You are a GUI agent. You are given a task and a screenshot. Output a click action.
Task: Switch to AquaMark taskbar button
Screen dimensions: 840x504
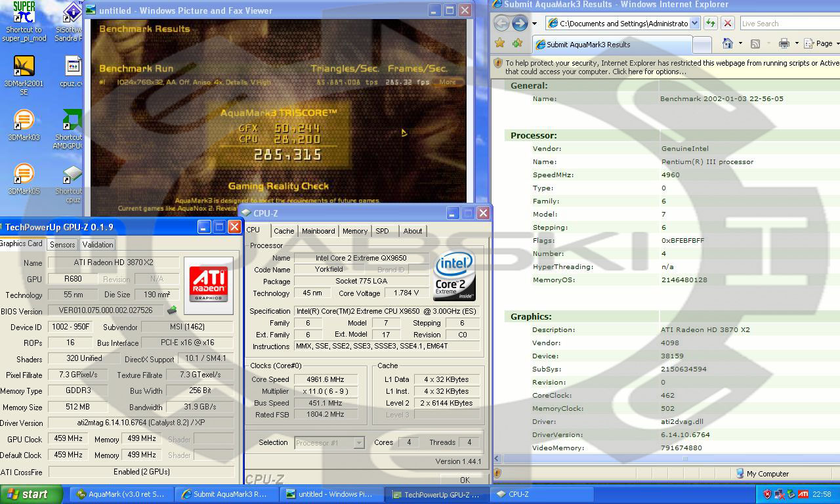(x=122, y=494)
